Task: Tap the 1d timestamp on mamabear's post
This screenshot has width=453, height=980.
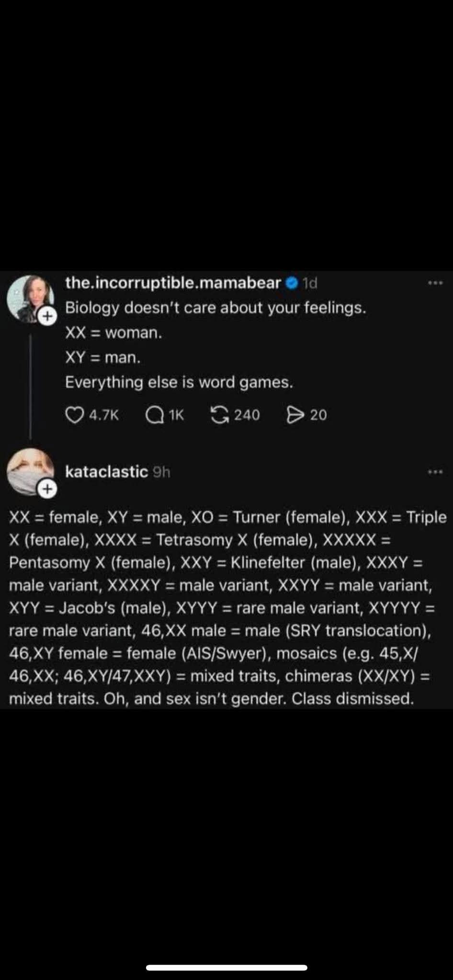Action: [x=310, y=283]
